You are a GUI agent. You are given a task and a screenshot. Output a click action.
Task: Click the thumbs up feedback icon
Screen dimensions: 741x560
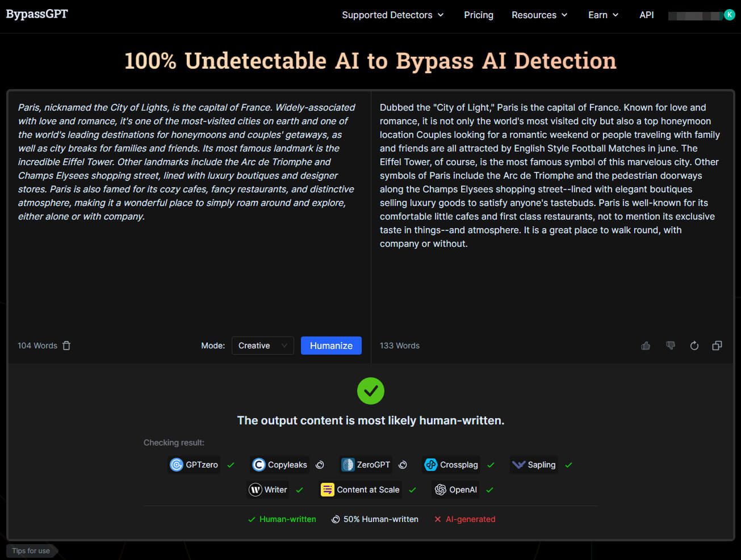646,346
